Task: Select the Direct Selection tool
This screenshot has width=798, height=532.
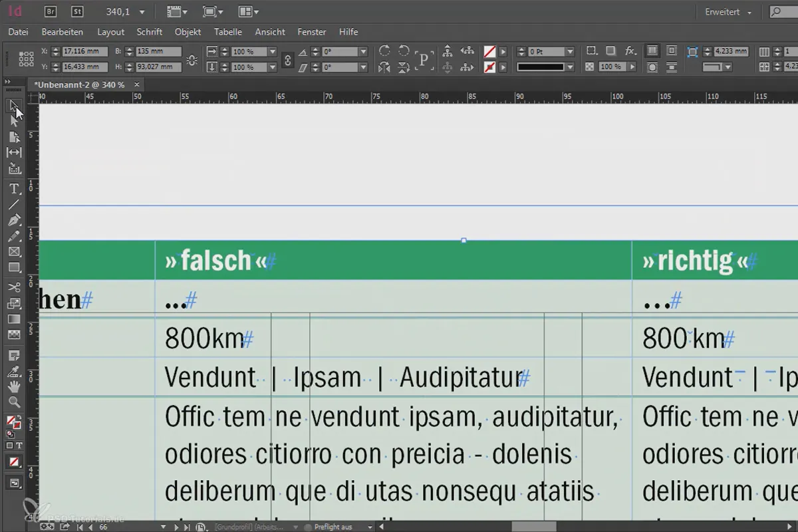Action: click(x=14, y=121)
